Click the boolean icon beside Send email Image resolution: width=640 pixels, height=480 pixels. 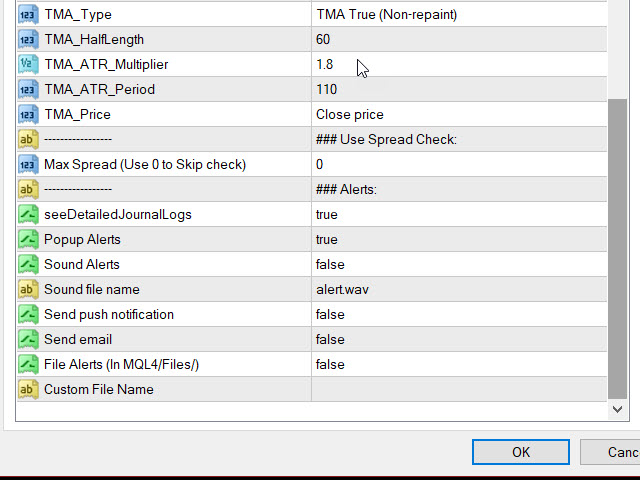tap(28, 340)
